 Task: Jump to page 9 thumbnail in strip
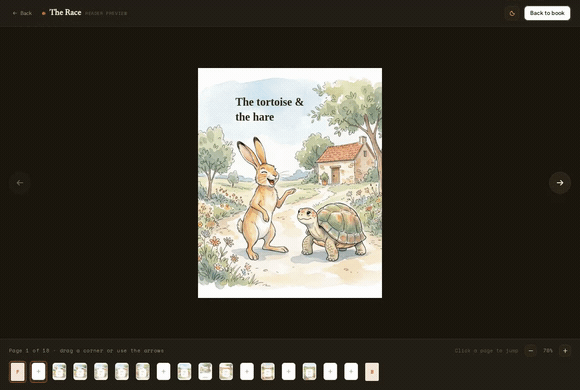coord(184,371)
